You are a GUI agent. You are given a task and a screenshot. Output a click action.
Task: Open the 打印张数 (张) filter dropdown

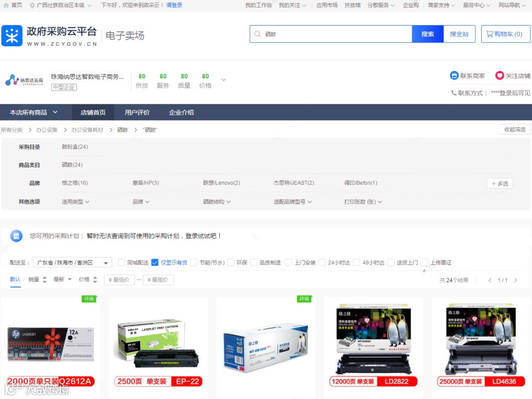(363, 201)
